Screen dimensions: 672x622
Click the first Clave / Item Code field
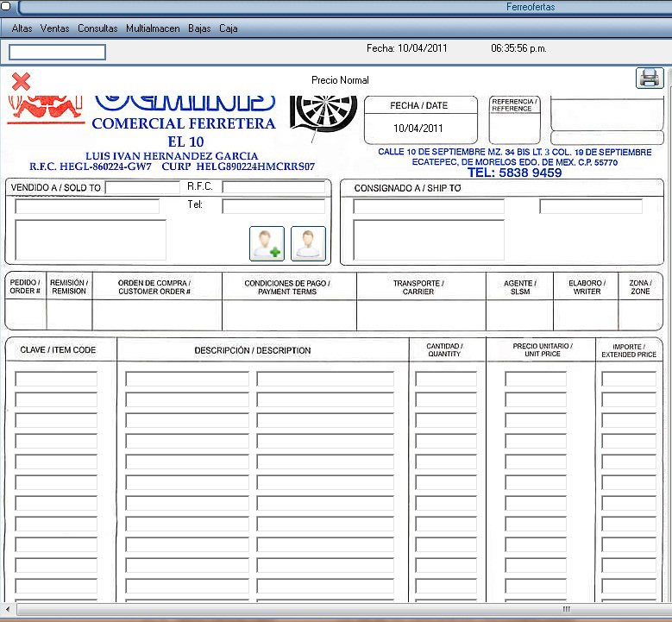(x=56, y=379)
